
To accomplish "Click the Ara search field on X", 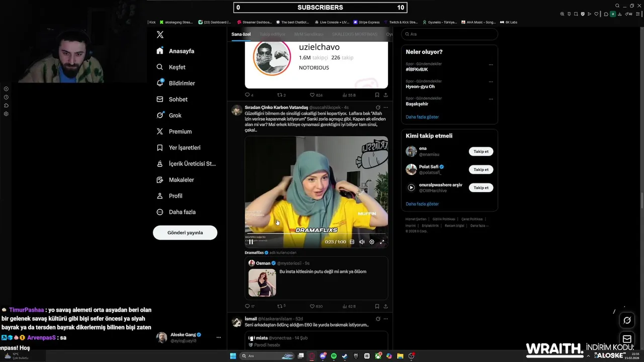I will [449, 34].
